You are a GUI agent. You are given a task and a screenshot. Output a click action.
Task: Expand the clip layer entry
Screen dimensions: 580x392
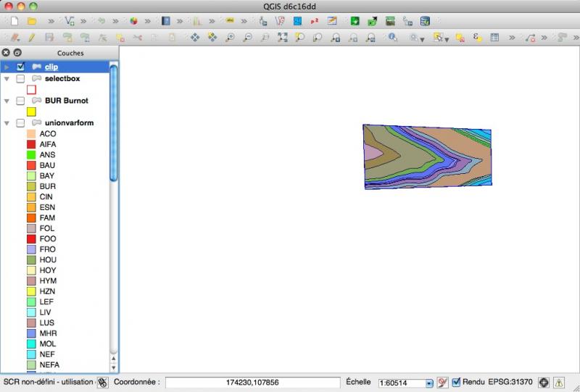[7, 67]
